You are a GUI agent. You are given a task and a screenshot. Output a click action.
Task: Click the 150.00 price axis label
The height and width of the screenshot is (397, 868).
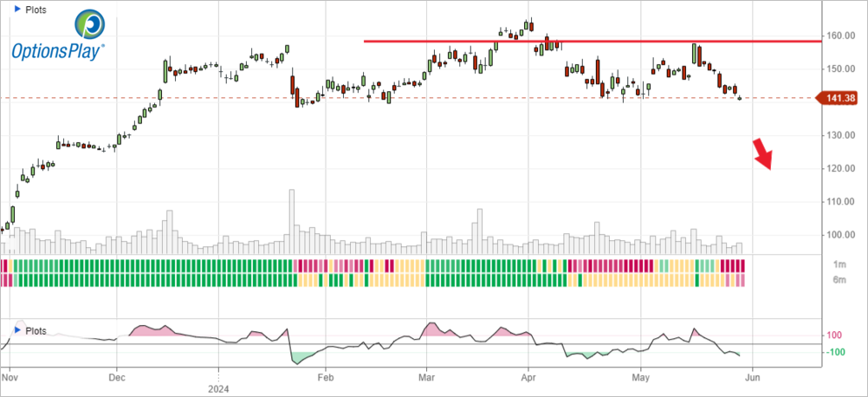click(x=839, y=69)
